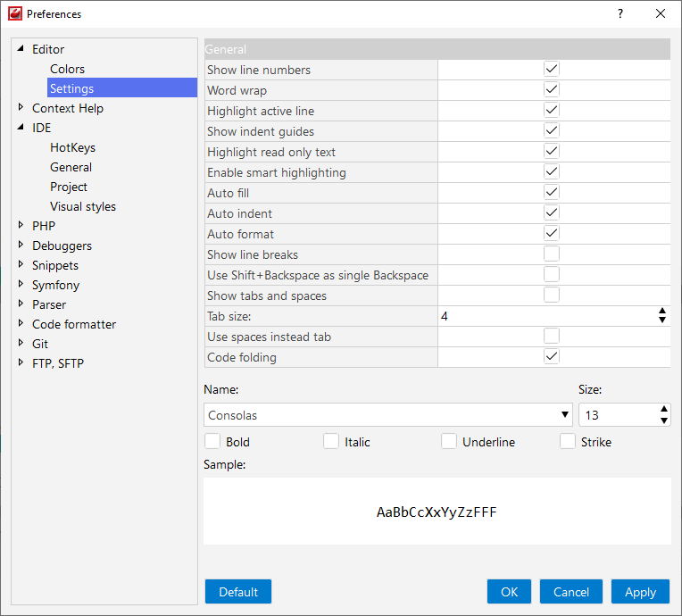
Task: Select the Symfony tree label
Action: 55,285
